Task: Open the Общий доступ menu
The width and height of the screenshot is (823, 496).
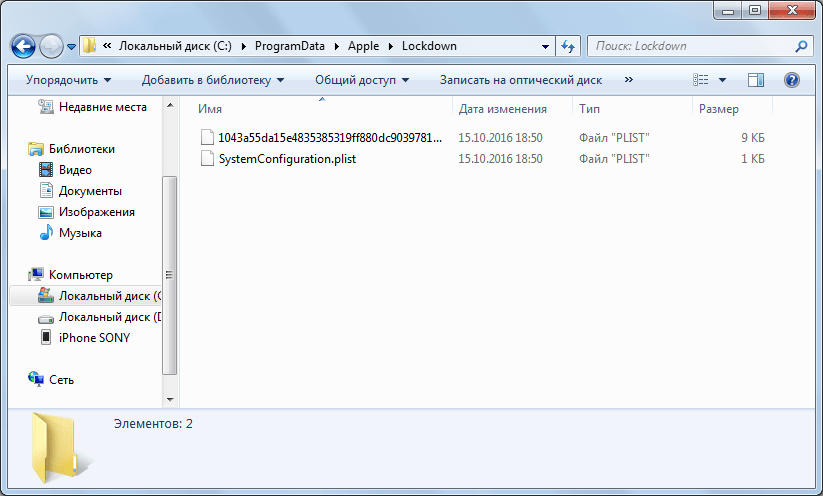Action: (362, 80)
